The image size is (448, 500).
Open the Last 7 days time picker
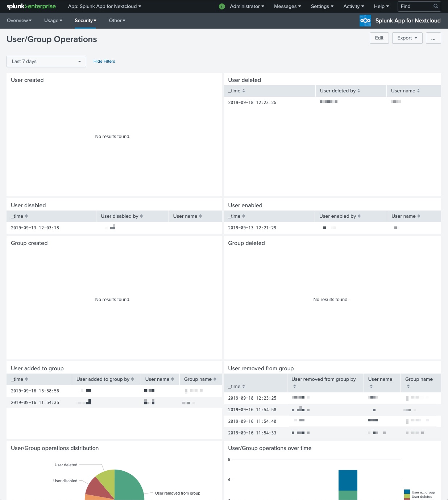click(46, 62)
